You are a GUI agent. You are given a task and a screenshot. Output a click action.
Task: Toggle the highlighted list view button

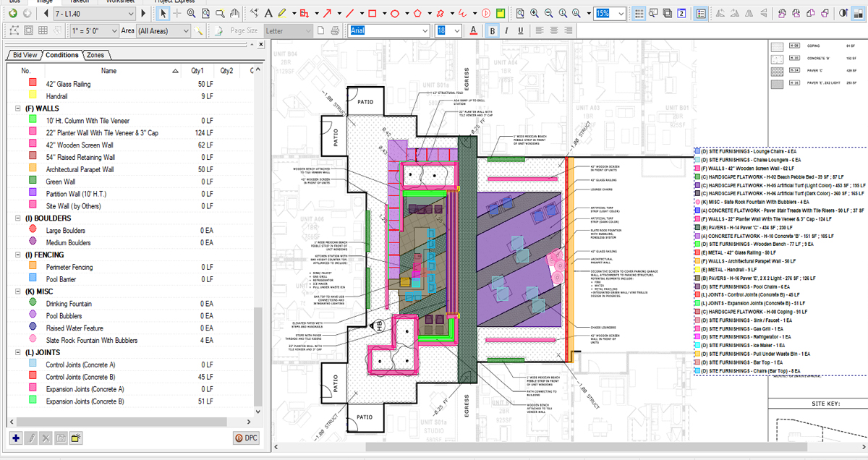pos(639,14)
